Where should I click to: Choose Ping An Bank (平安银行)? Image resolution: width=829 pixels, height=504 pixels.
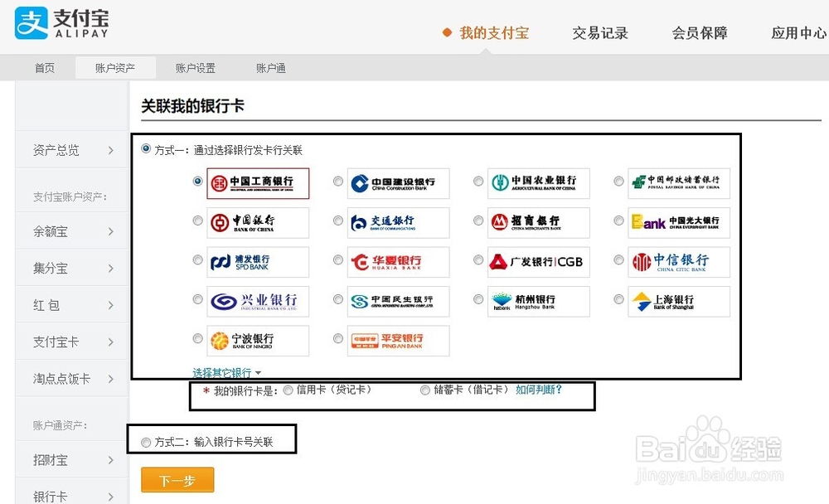(x=398, y=338)
